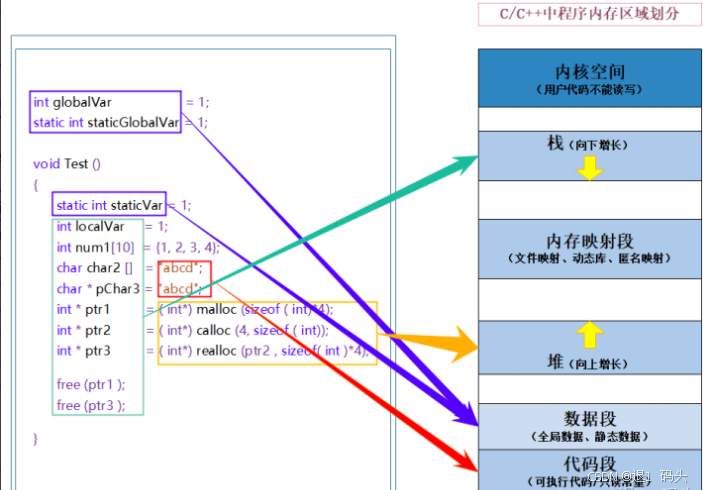703x490 pixels.
Task: Click the code "static int staticGlobalVar"
Action: click(106, 122)
